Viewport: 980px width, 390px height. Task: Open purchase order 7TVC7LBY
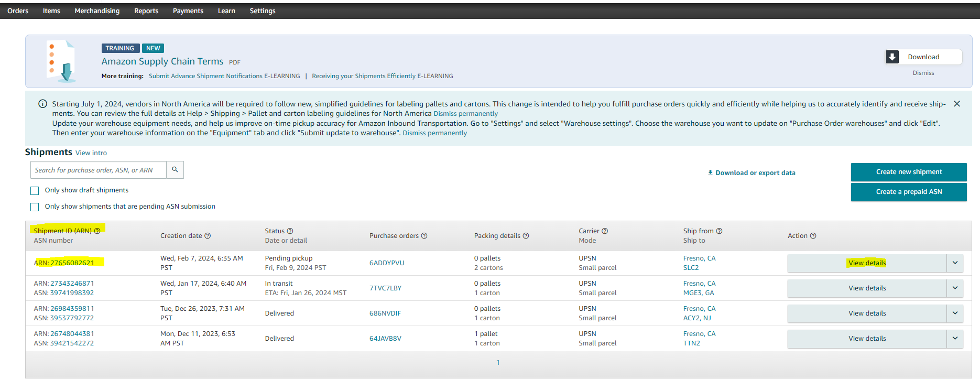point(385,288)
